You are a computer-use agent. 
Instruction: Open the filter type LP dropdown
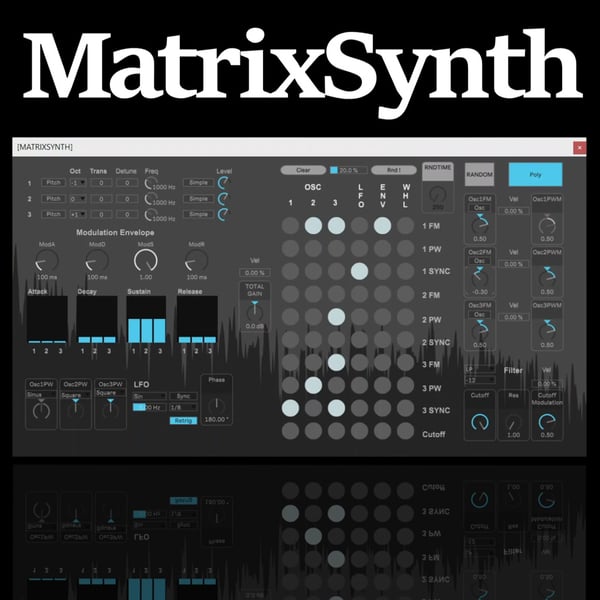point(480,369)
